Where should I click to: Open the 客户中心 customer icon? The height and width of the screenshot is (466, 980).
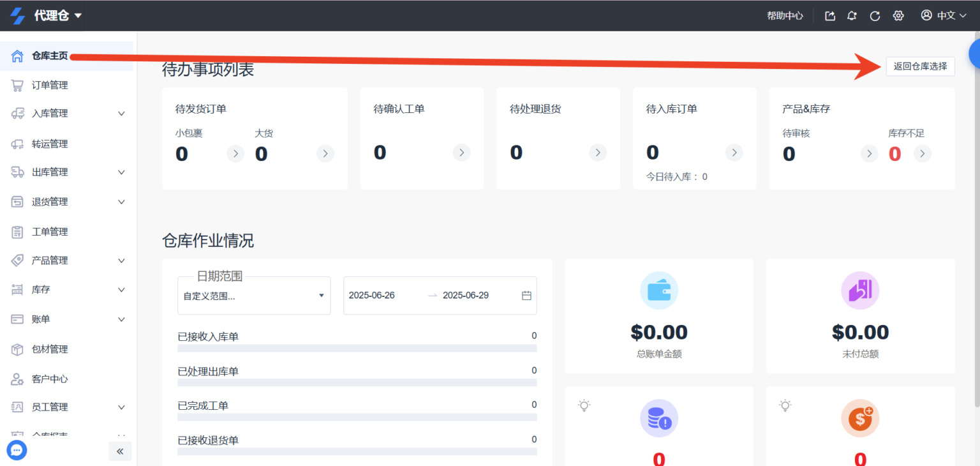click(17, 378)
